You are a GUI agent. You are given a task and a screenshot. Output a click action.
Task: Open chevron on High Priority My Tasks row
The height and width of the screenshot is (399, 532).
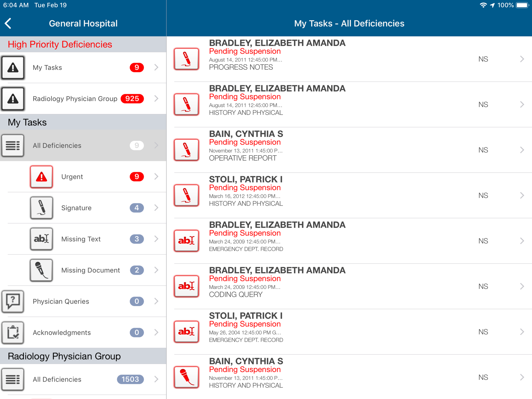point(156,67)
